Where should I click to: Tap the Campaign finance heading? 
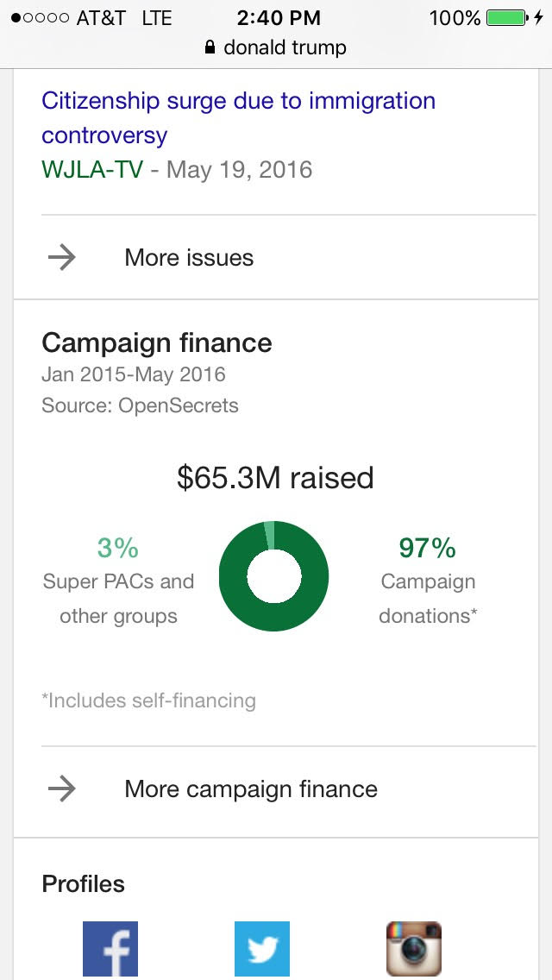point(157,343)
